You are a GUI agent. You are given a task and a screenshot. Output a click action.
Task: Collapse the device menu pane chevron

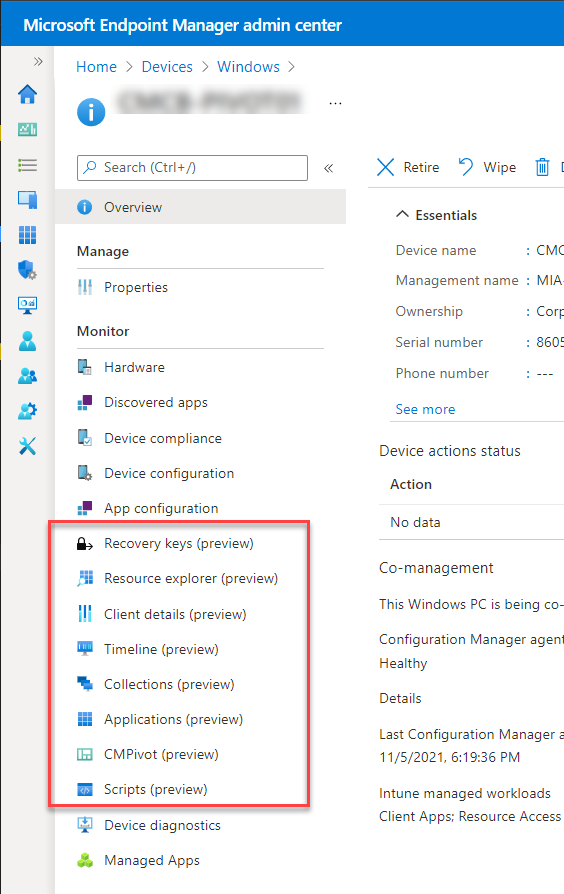pyautogui.click(x=328, y=168)
